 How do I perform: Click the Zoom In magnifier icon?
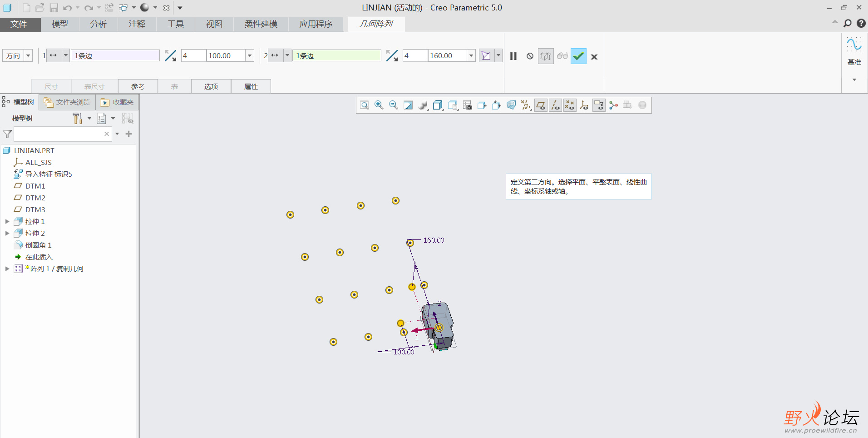tap(379, 105)
